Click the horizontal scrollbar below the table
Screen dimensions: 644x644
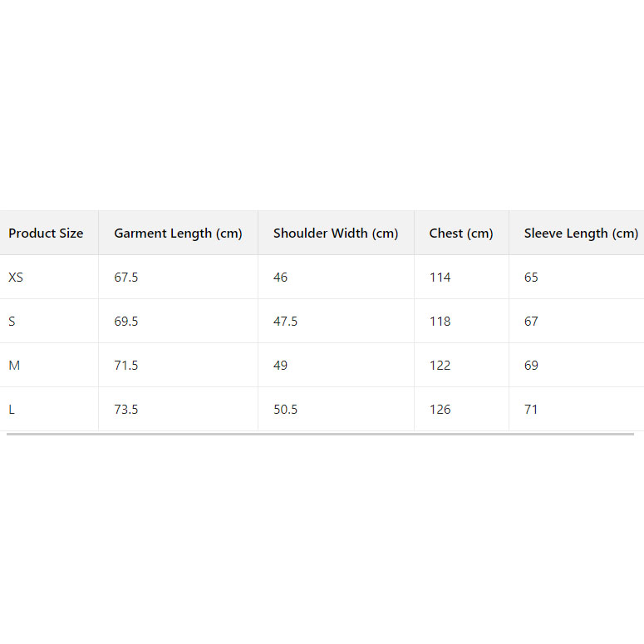click(x=320, y=434)
